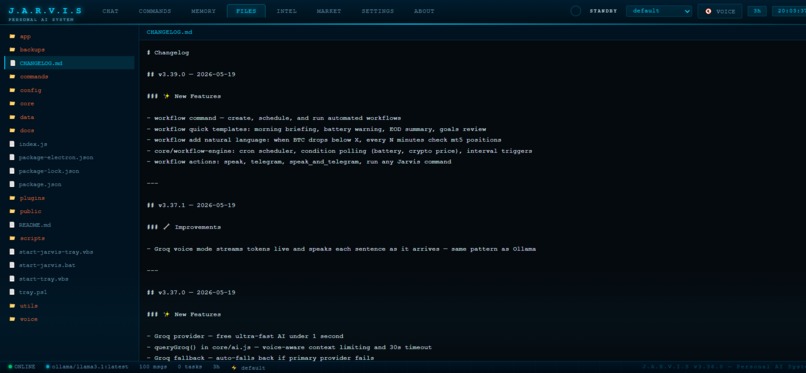
Task: Open the default profile dropdown
Action: [x=659, y=11]
